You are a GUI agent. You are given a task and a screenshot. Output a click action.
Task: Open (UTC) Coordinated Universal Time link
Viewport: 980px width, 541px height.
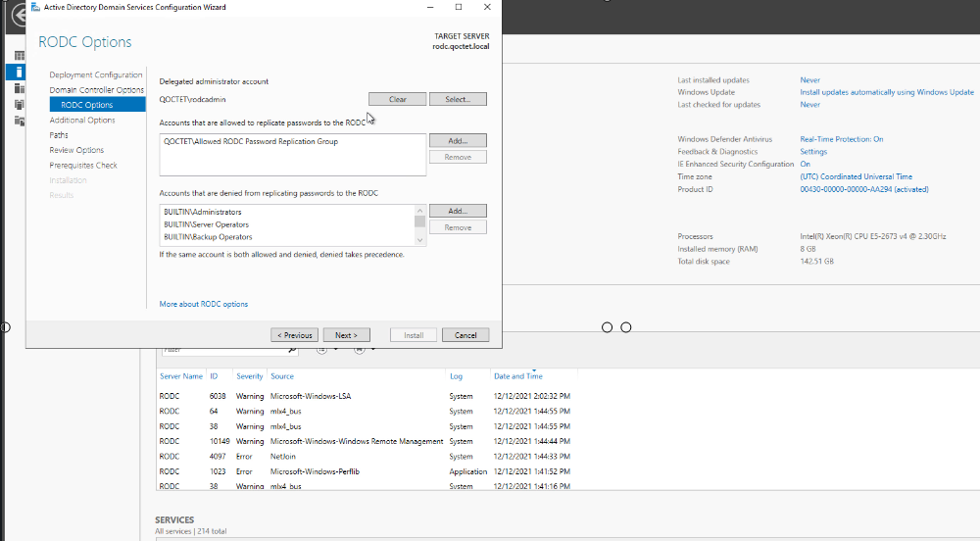click(x=856, y=176)
